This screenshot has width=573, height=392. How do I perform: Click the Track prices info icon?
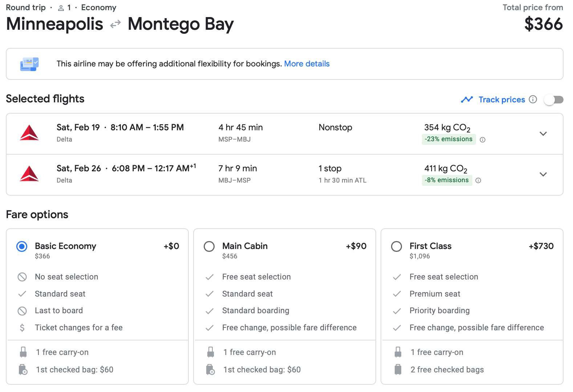[533, 99]
